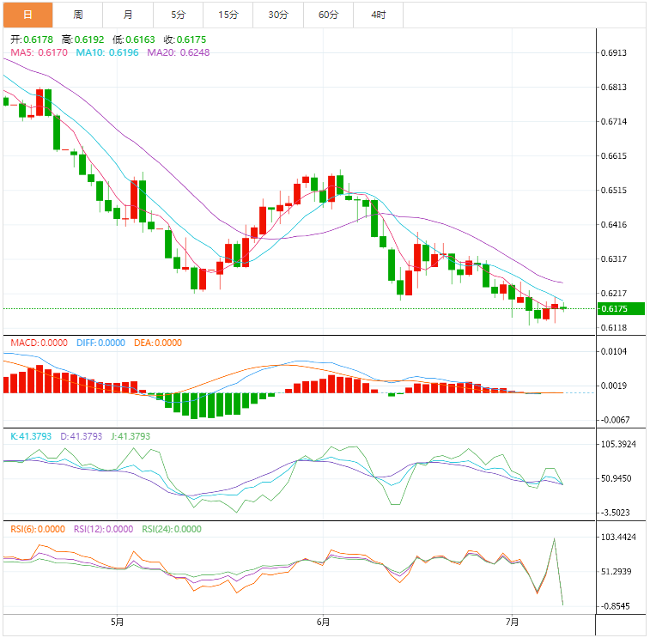Click the MA20: 0.6248 label
Image resolution: width=650 pixels, height=644 pixels.
(179, 52)
